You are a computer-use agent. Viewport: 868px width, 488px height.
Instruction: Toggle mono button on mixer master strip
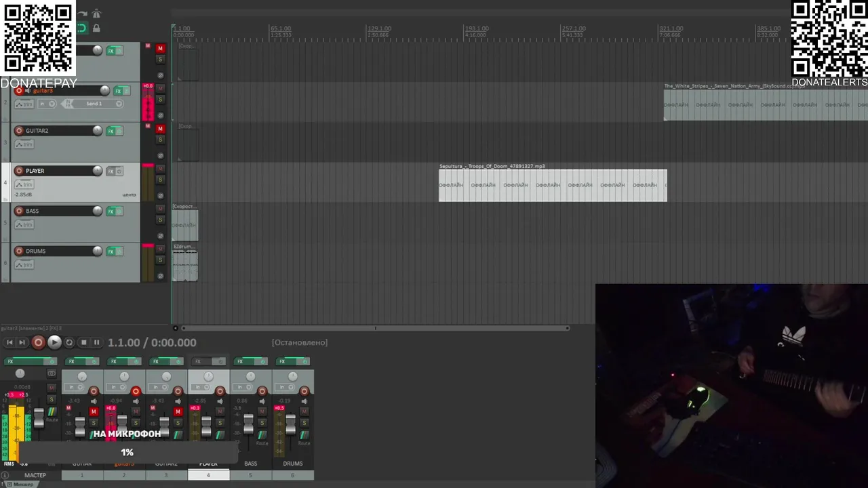pos(52,373)
